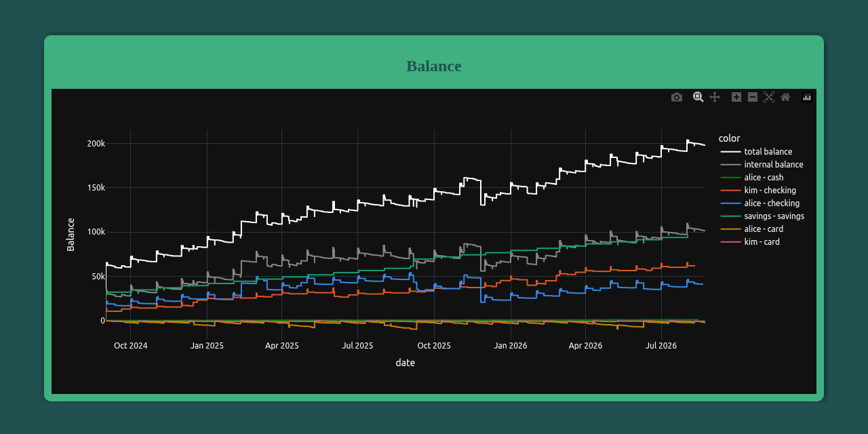Screen dimensions: 868x434
Task: Click the y-axis title 'Balance'
Action: pos(71,235)
